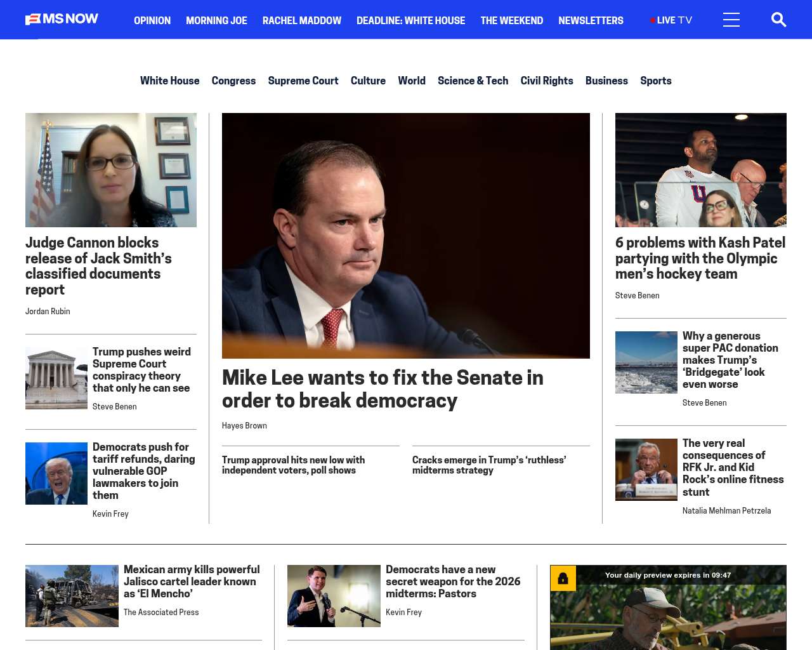Read Cracks emerge in Trump's midterms strategy
The width and height of the screenshot is (812, 650).
coord(489,465)
